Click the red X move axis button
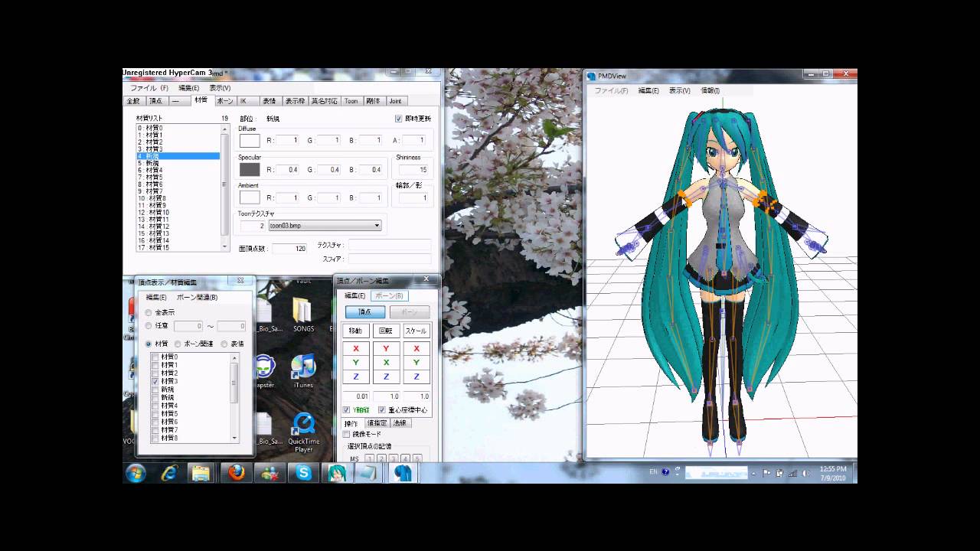The image size is (980, 551). 356,348
